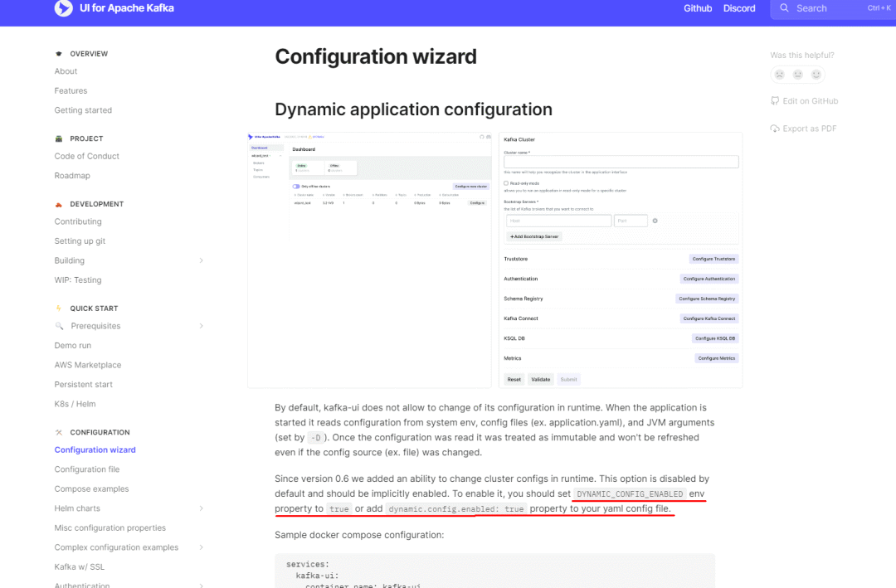Open the Persistent start page
The image size is (896, 588).
tap(84, 385)
